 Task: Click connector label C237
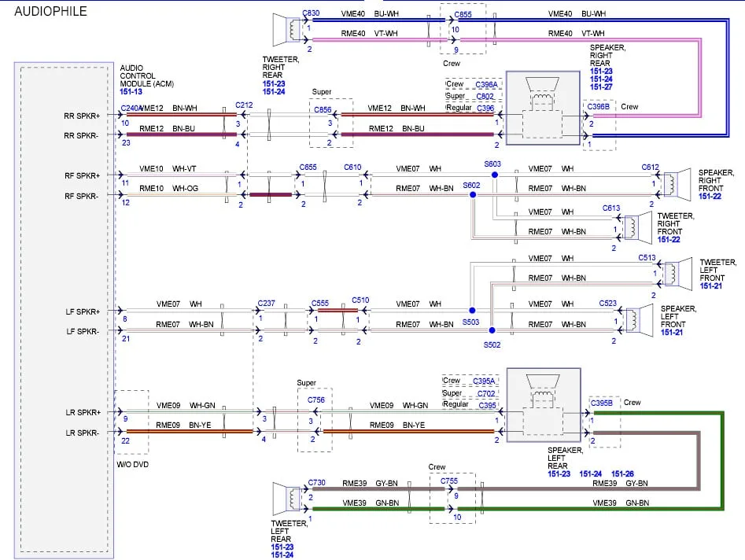(x=266, y=303)
